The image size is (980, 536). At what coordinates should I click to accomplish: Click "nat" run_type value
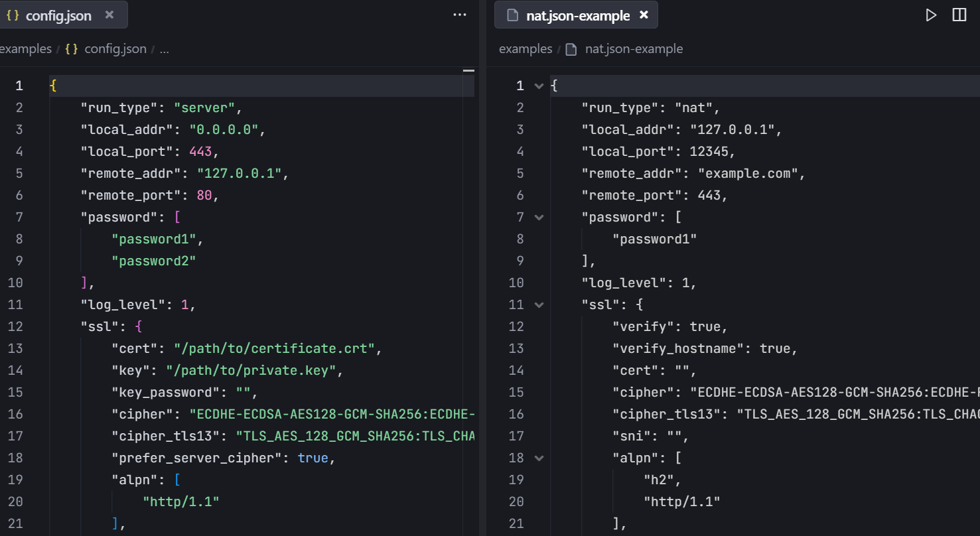click(693, 107)
